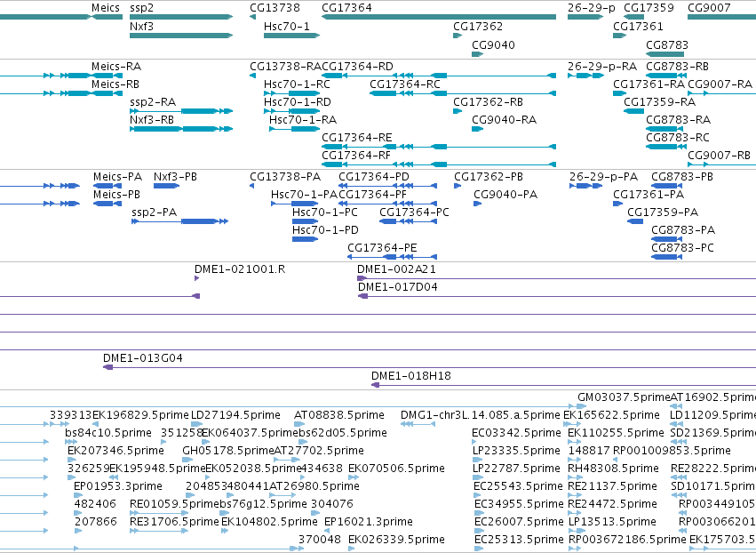Select the CG8783-RB transcript label

click(x=678, y=66)
